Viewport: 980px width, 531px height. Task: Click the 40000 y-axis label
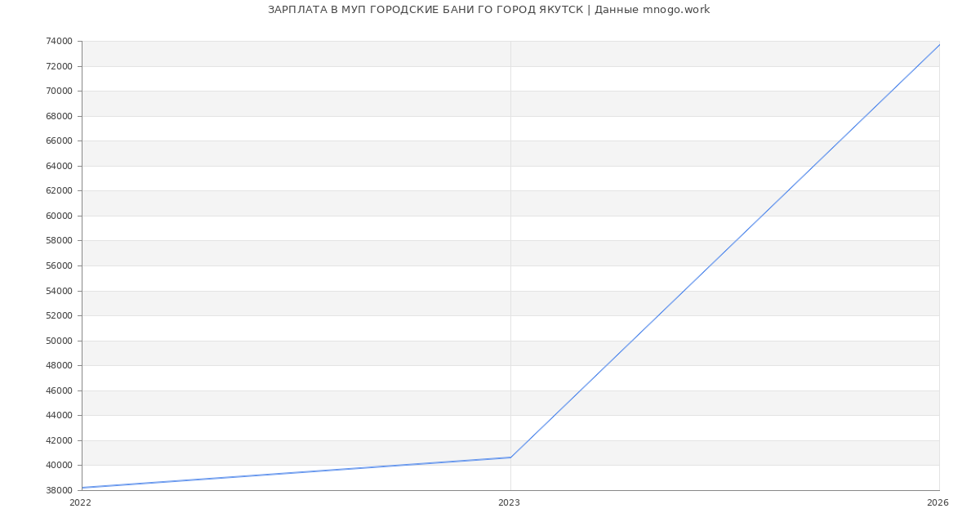tap(60, 465)
